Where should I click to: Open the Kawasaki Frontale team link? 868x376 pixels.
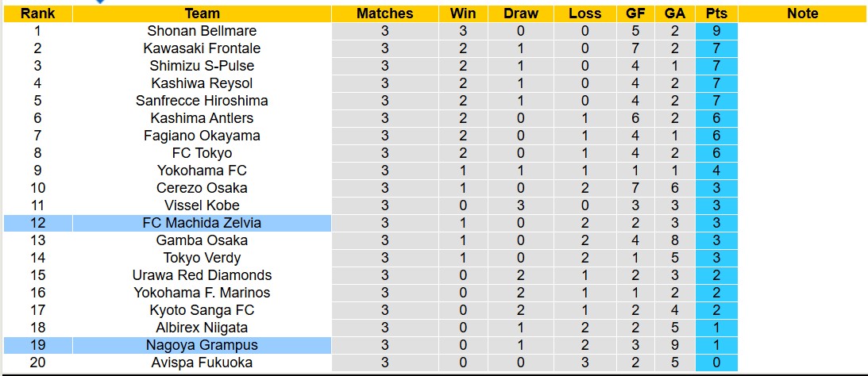(202, 48)
